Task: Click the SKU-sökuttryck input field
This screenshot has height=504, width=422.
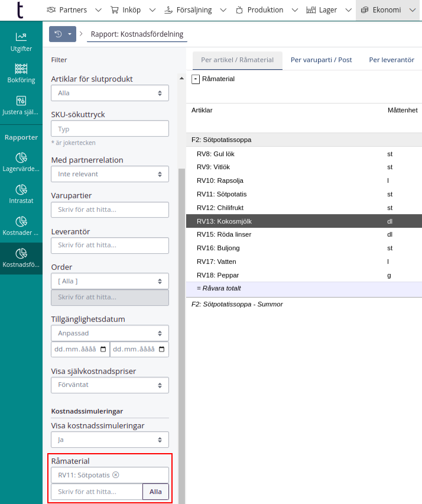Action: point(110,129)
